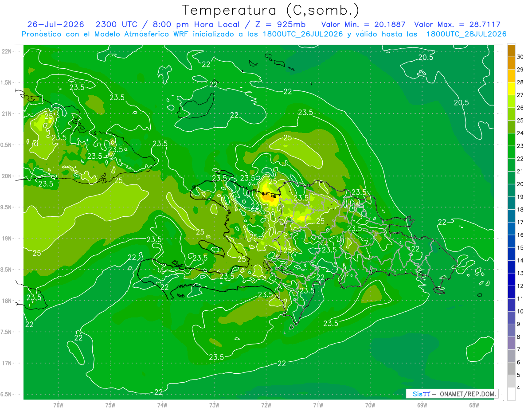Click the '71W' longitude axis label

pyautogui.click(x=318, y=405)
